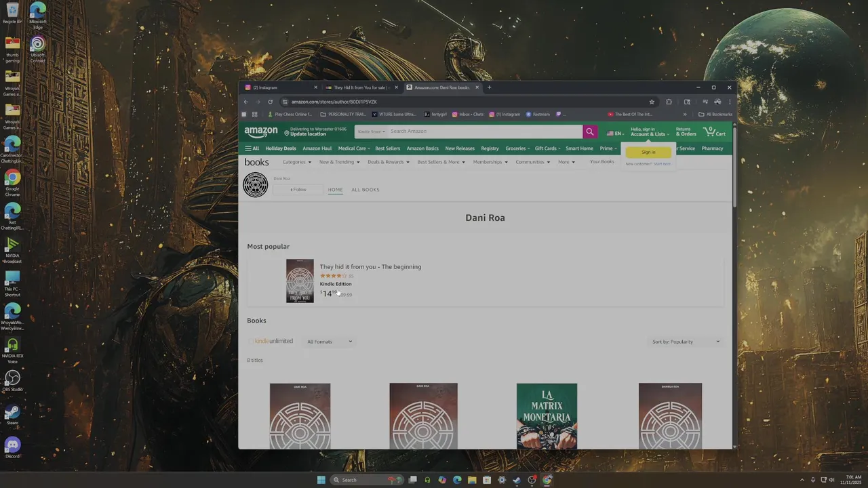
Task: Expand the Kindle Store search category dropdown
Action: (372, 131)
